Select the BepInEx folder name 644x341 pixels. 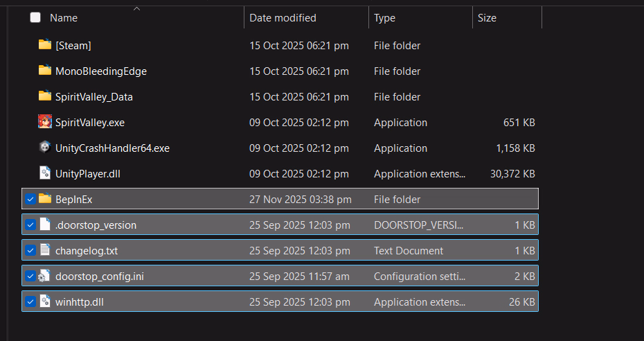[73, 199]
